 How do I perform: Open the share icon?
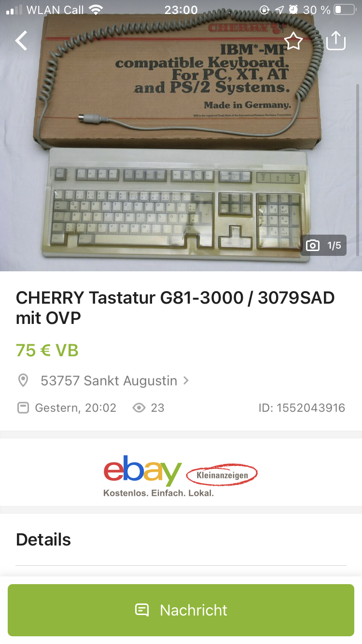(x=336, y=41)
